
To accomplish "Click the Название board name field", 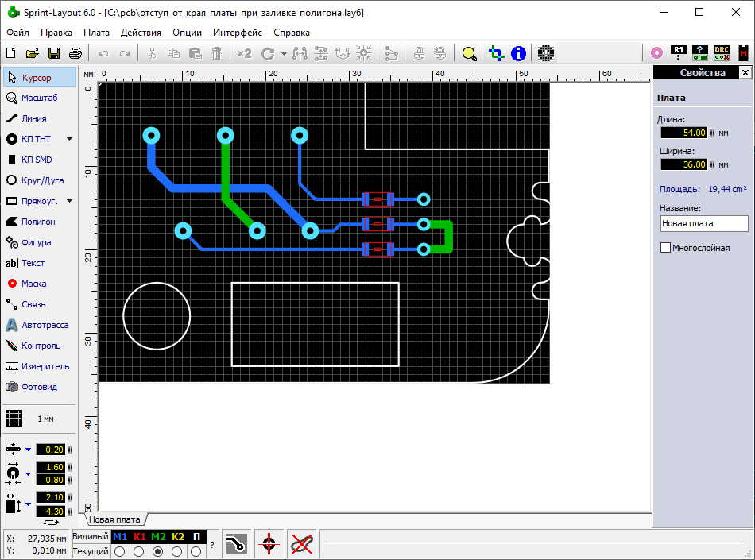I will pos(703,224).
